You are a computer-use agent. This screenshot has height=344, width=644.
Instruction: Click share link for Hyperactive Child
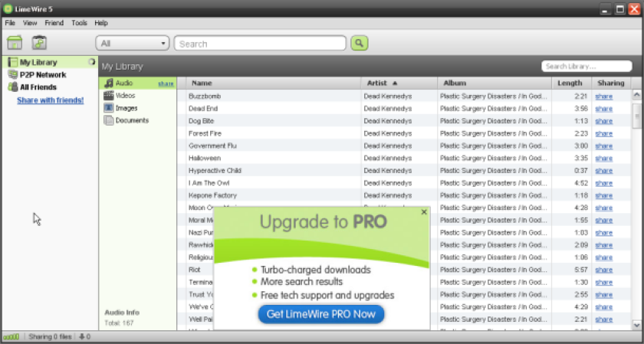pos(604,170)
